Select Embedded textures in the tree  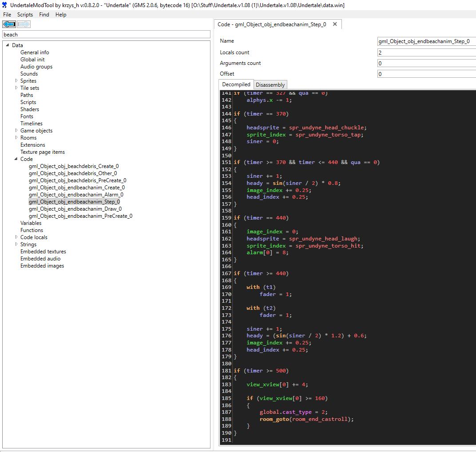pos(43,252)
